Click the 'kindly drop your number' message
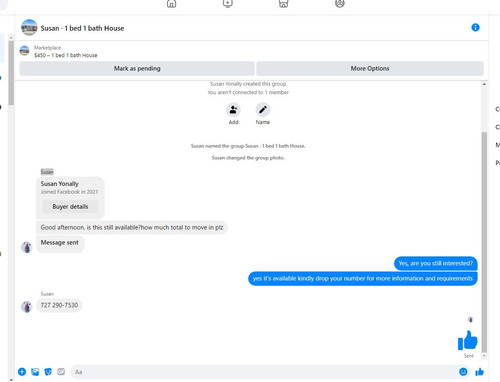Viewport: 500px width, 382px height. click(x=363, y=278)
